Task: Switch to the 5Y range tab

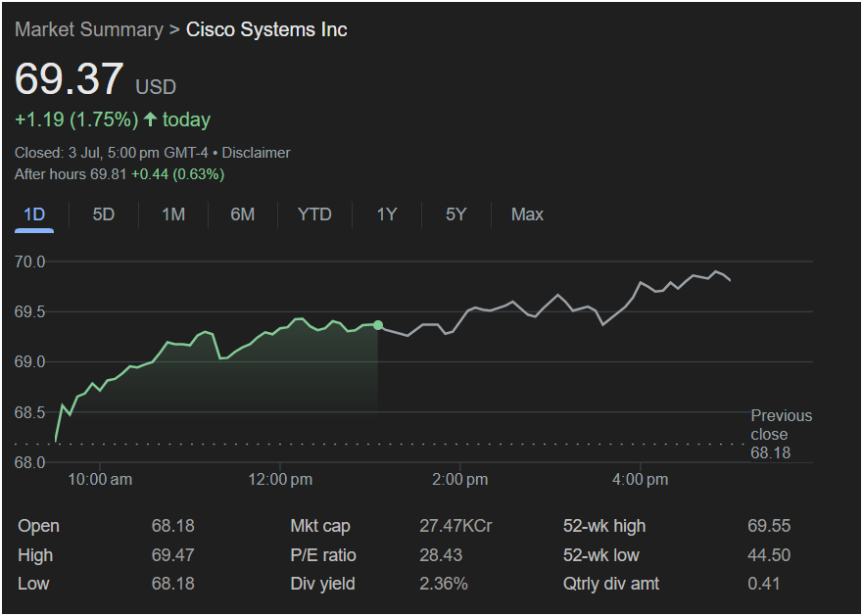Action: click(456, 214)
